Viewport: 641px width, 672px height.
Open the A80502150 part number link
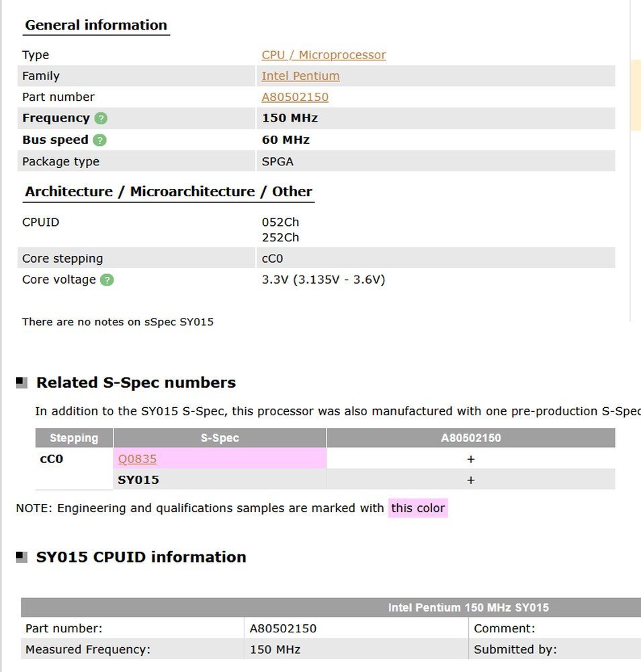click(x=295, y=97)
